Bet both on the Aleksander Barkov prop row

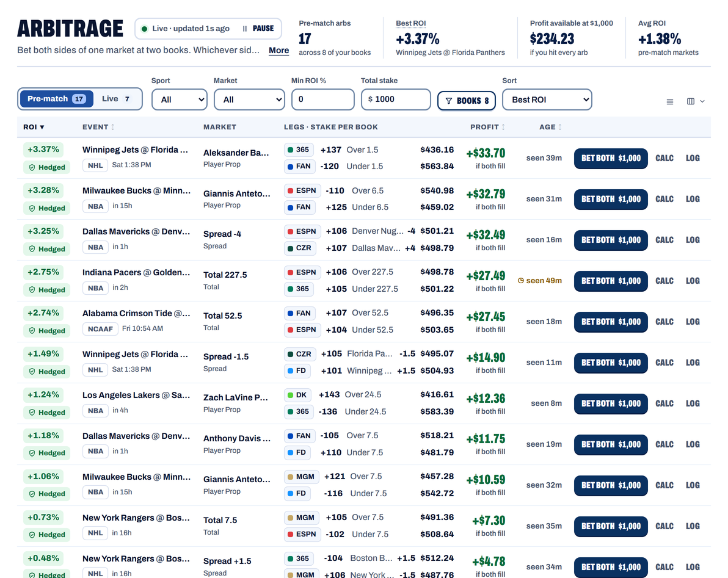(611, 158)
